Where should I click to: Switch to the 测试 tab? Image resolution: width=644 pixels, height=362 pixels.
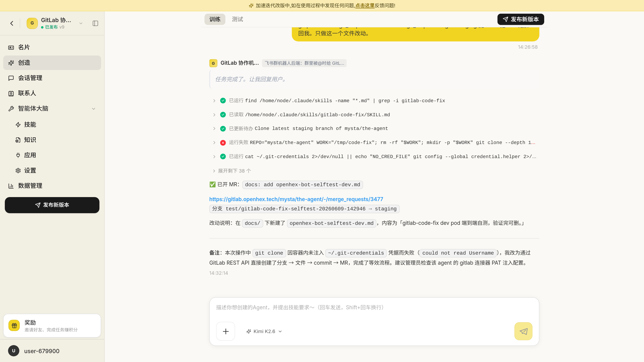coord(237,19)
